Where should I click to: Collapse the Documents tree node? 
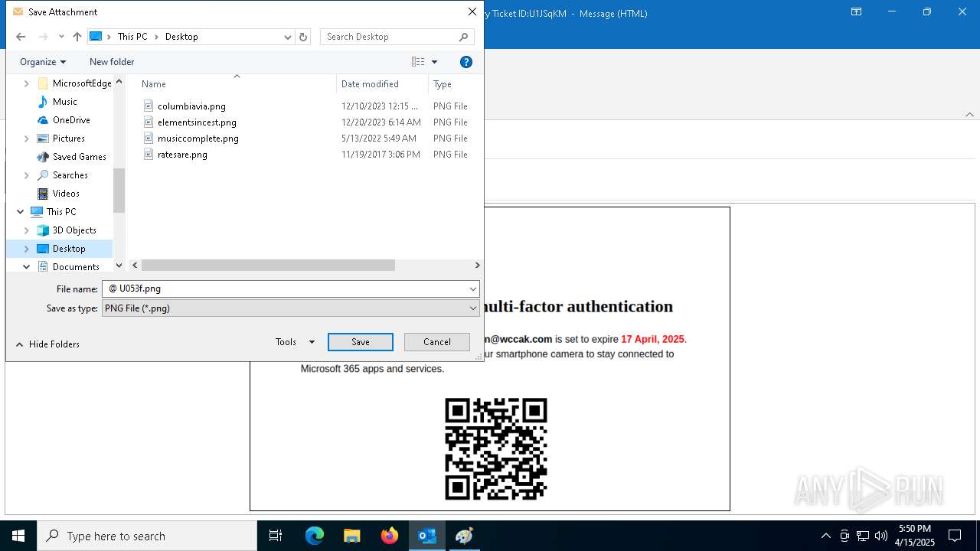(x=27, y=267)
